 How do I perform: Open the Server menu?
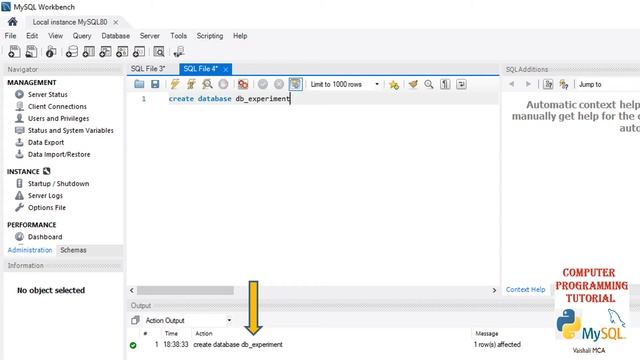tap(149, 36)
